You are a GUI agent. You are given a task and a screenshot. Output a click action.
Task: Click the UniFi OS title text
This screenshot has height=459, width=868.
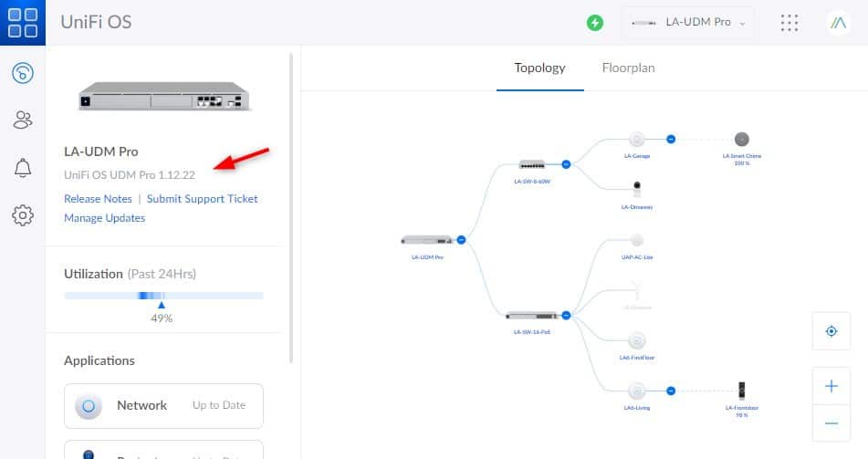[97, 22]
